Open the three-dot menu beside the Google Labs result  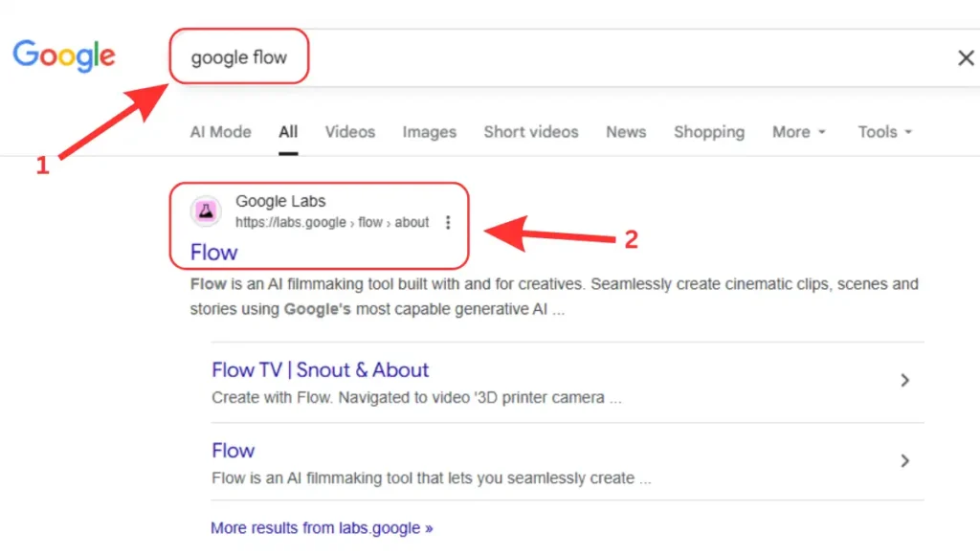(x=448, y=221)
